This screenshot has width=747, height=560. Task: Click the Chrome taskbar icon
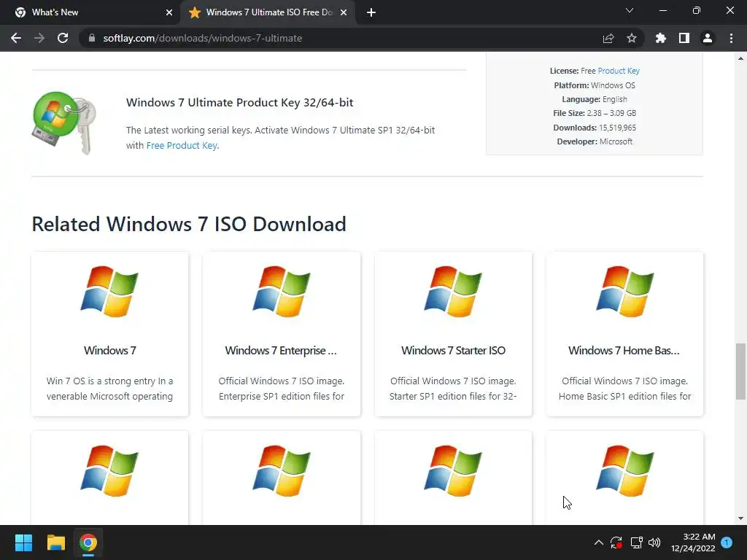pos(88,542)
